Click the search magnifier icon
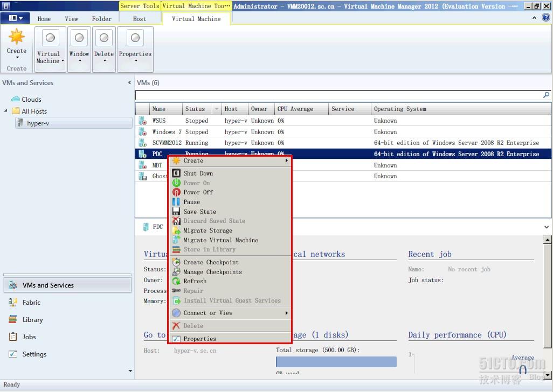553x392 pixels. 547,95
